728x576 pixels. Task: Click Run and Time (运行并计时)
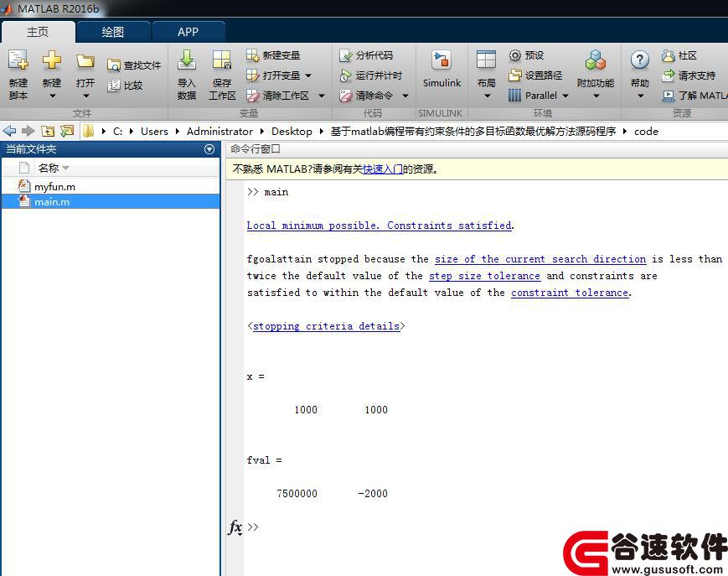(370, 75)
